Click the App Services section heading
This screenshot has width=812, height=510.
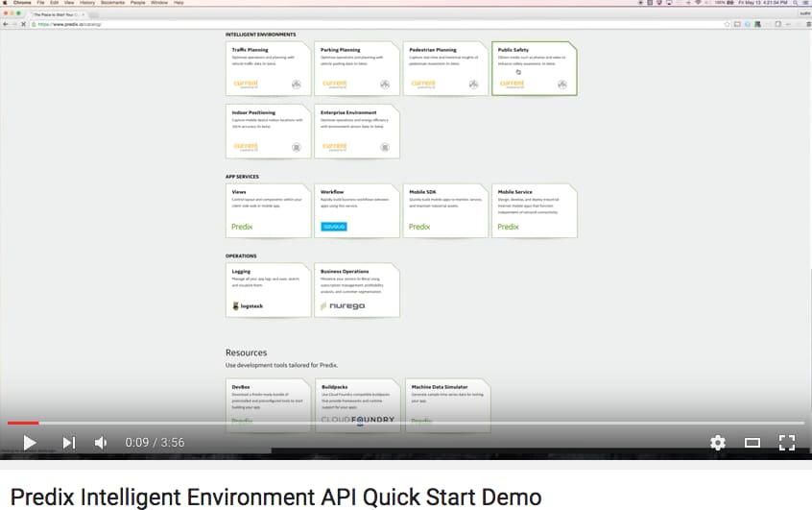coord(242,176)
